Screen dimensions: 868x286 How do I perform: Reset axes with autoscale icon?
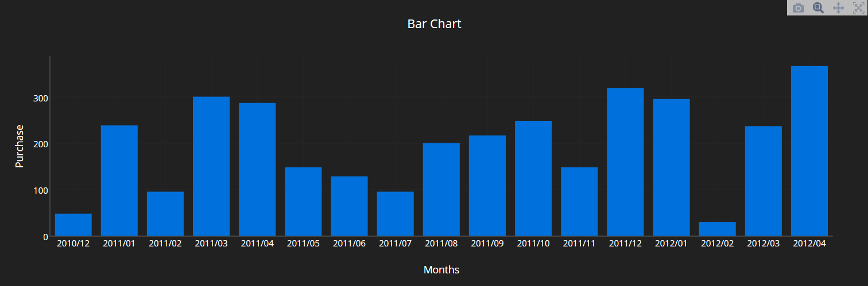click(x=858, y=8)
